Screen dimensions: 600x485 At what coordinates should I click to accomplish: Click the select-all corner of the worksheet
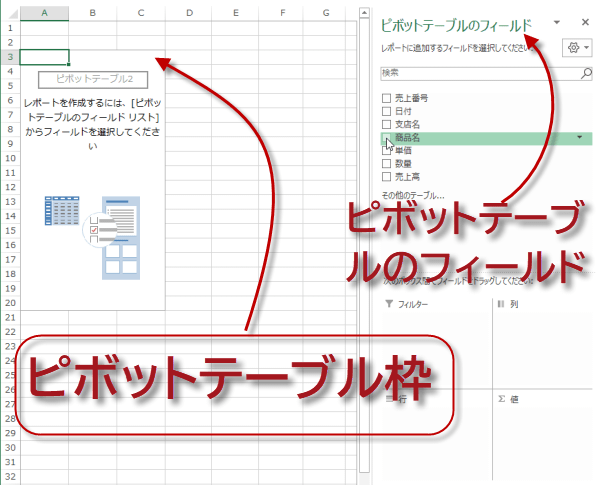coord(9,13)
